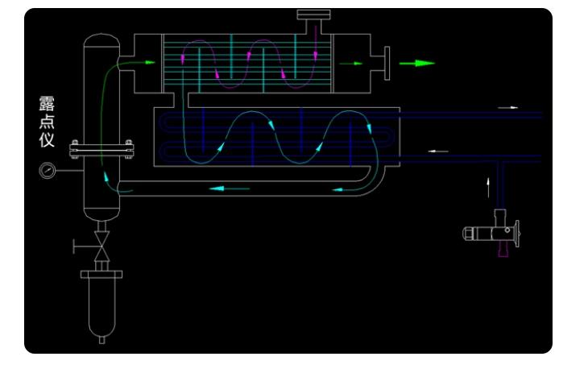
Task: Select the right-side outlet flange
Action: [387, 62]
